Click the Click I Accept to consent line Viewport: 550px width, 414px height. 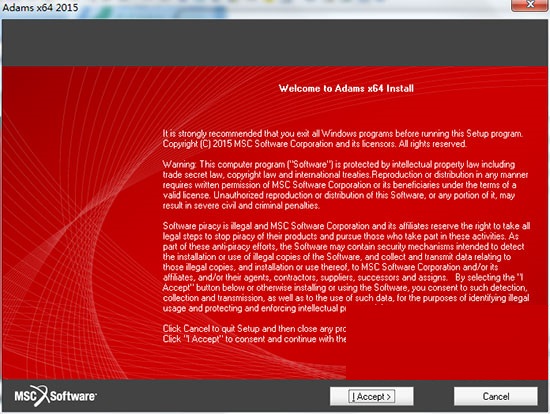(x=254, y=339)
